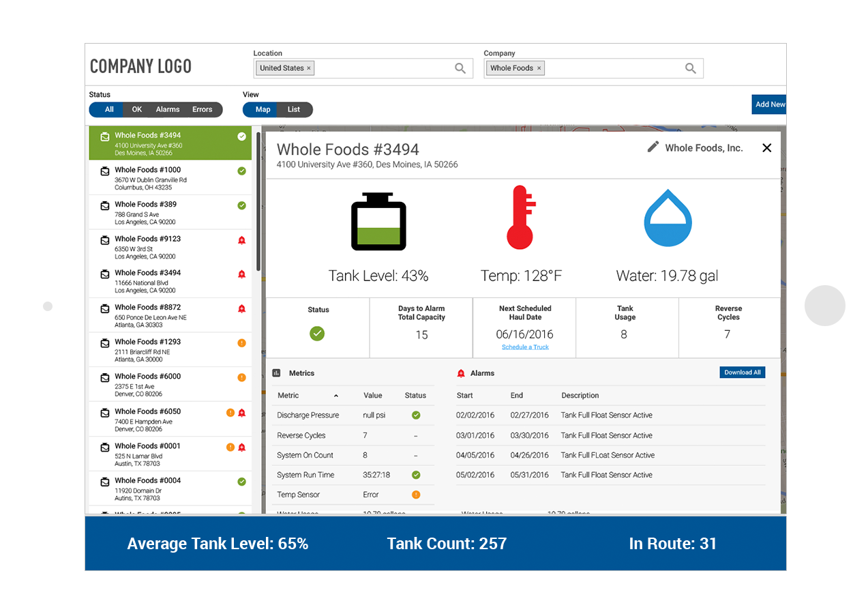Click the Description column header in Alarms
This screenshot has height=614, width=868.
point(580,396)
